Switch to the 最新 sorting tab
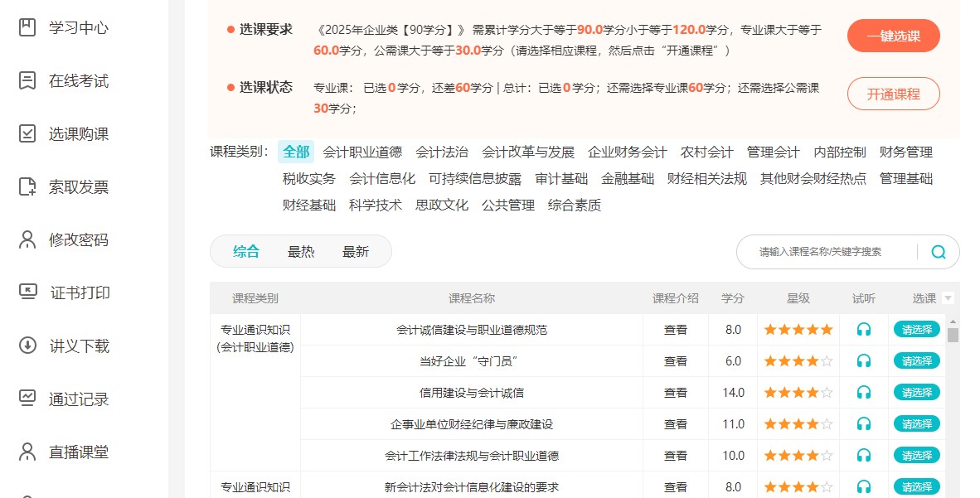Screen dimensions: 980x498 click(x=355, y=251)
